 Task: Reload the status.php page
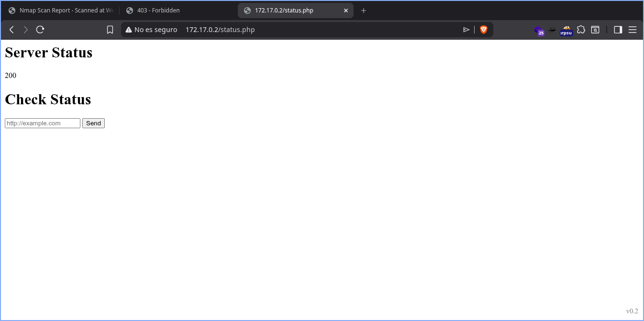coord(40,30)
